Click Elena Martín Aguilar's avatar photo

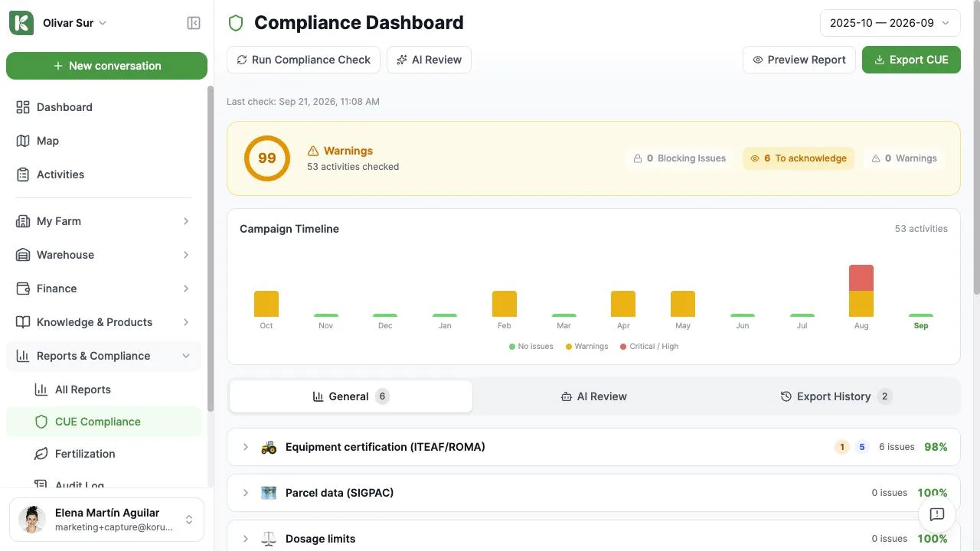point(32,520)
